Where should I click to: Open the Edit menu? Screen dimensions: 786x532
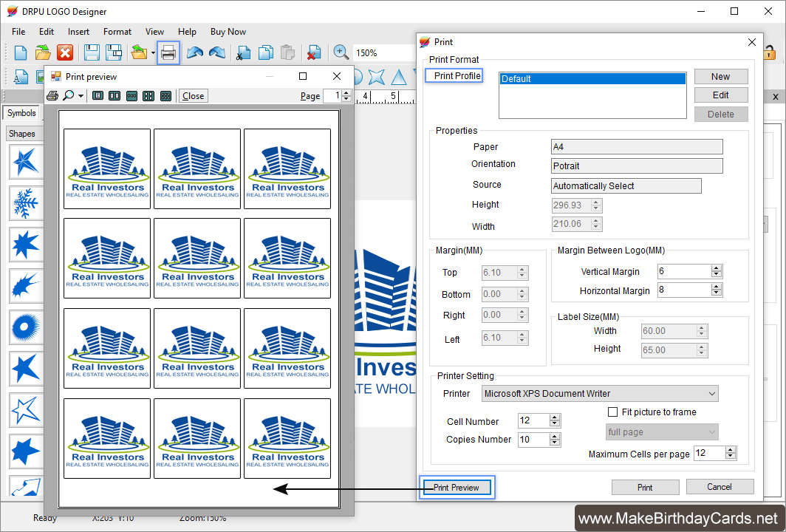[47, 32]
